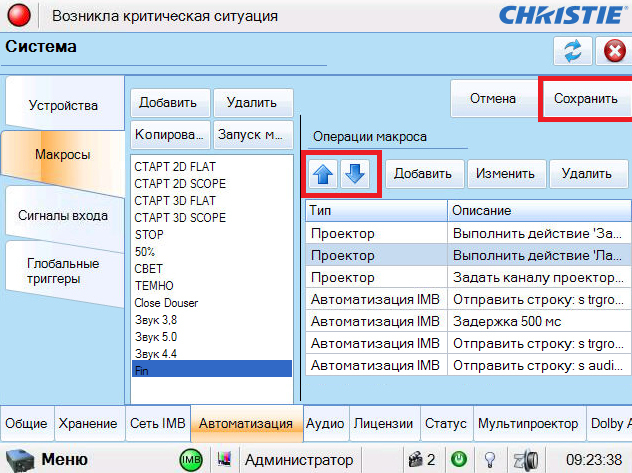Switch to the Сеть IMB tab
The width and height of the screenshot is (632, 473).
(158, 423)
